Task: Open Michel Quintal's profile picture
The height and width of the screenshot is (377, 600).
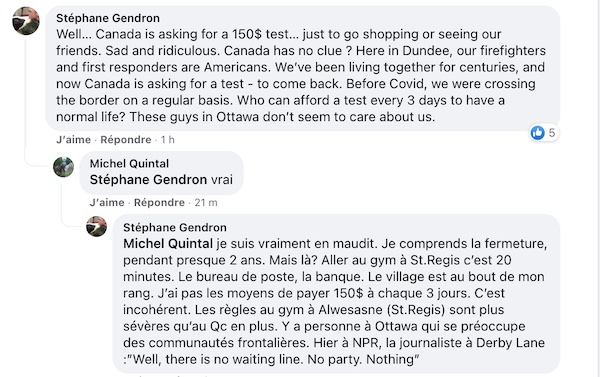Action: 64,167
